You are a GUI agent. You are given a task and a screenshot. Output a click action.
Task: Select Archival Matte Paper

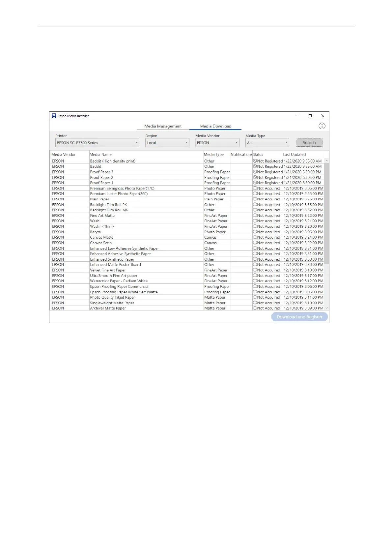(x=108, y=308)
